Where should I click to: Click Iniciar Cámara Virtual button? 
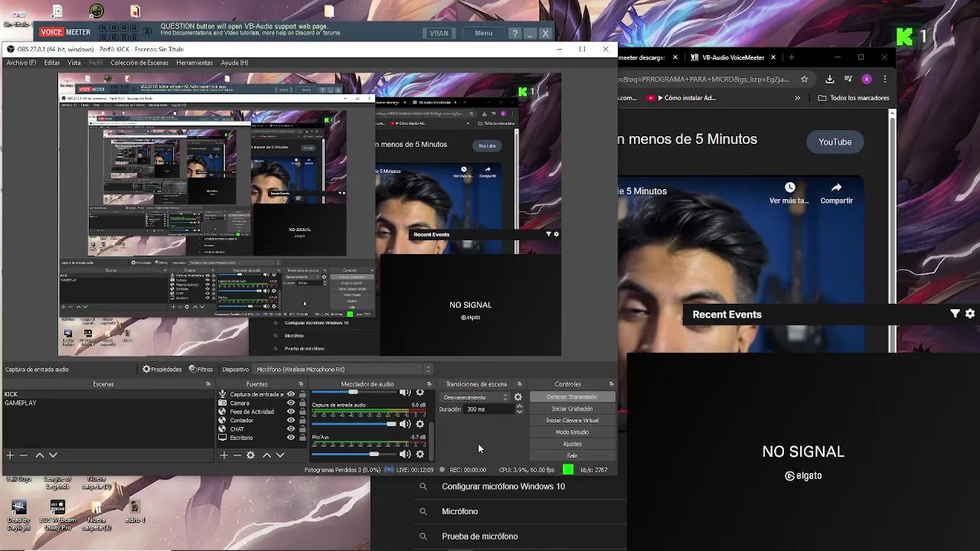tap(572, 420)
